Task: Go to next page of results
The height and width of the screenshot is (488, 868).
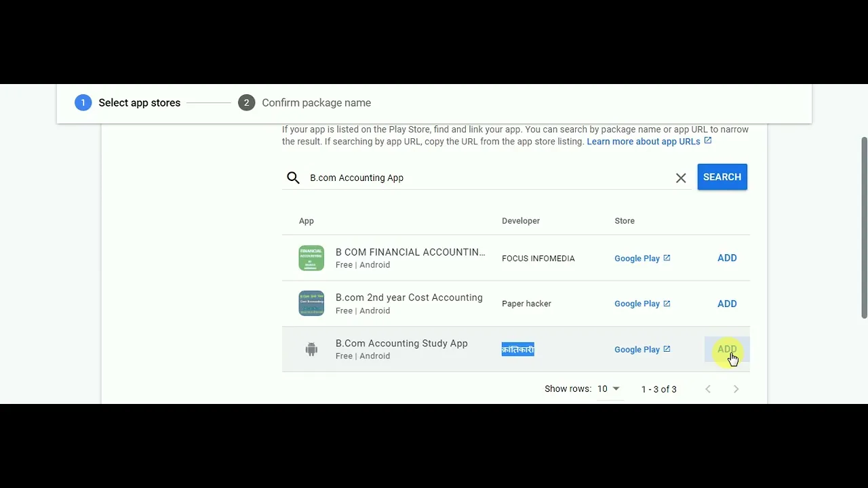Action: pos(736,389)
